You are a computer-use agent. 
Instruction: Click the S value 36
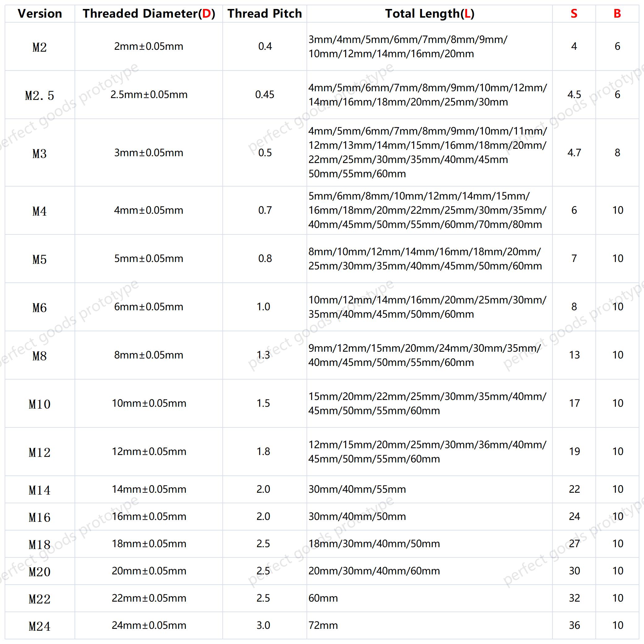[574, 626]
